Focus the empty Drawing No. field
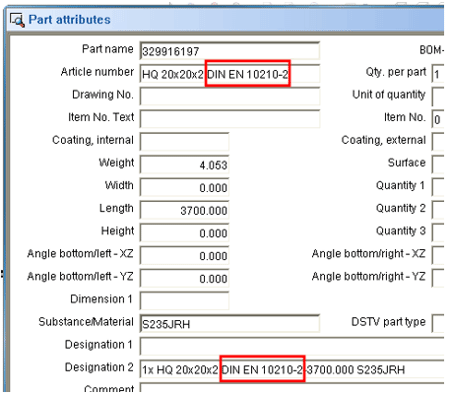Screen dimensions: 450x394 click(230, 96)
